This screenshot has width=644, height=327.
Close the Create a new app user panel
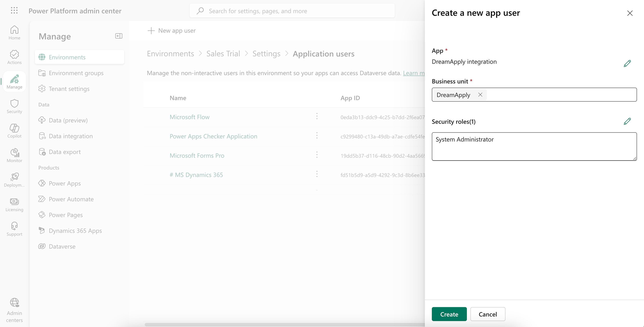coord(630,13)
